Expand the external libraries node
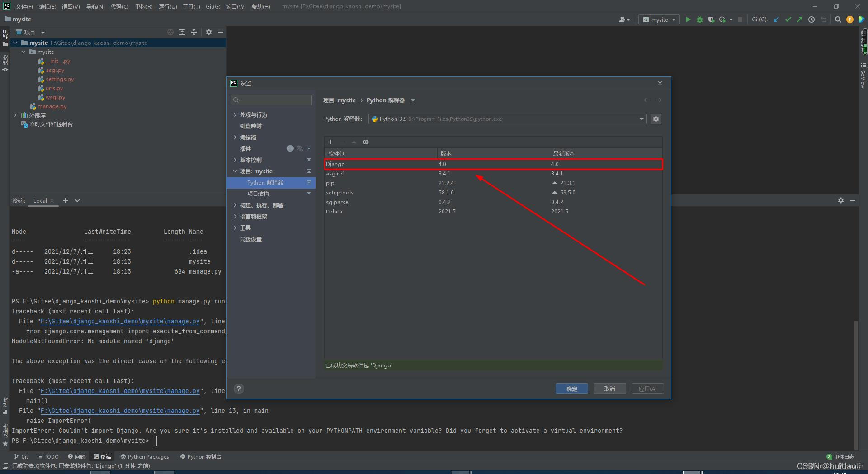The image size is (868, 474). pyautogui.click(x=15, y=115)
